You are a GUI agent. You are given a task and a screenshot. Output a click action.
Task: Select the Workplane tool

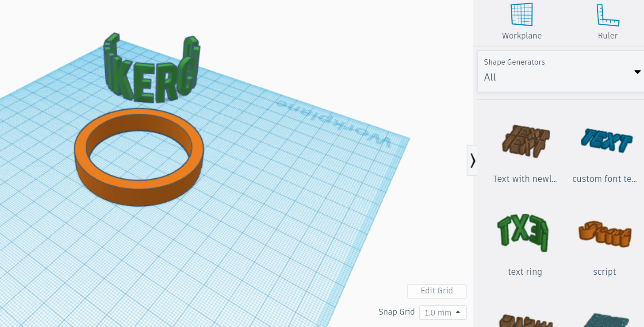point(521,14)
